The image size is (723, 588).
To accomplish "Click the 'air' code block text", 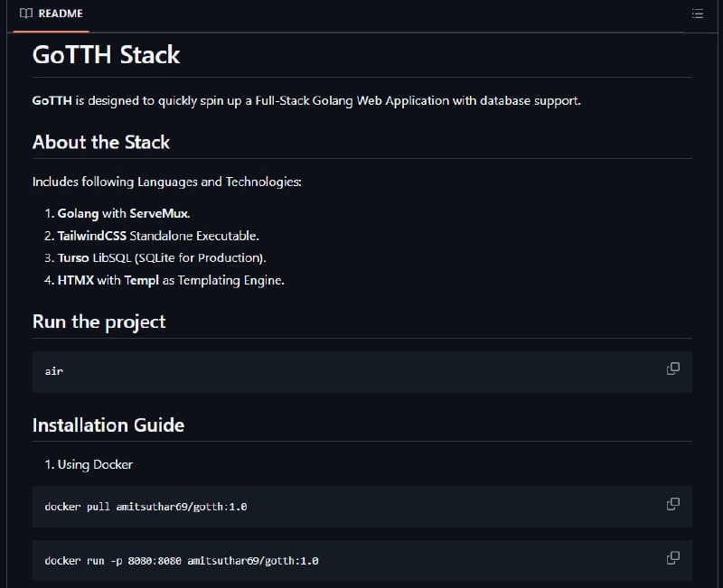I will [x=54, y=371].
